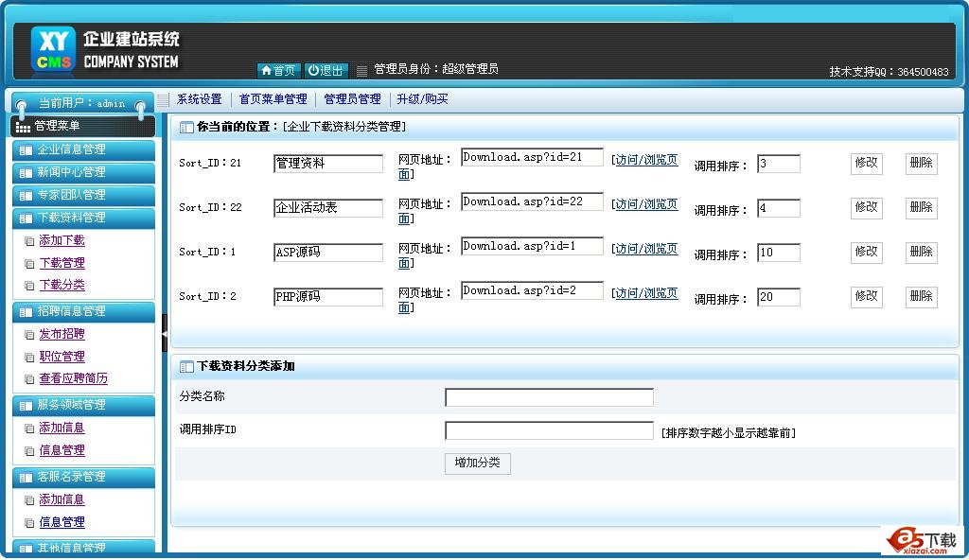Viewport: 969px width, 560px height.
Task: Click the sidebar collapse arrow handle
Action: tap(164, 333)
